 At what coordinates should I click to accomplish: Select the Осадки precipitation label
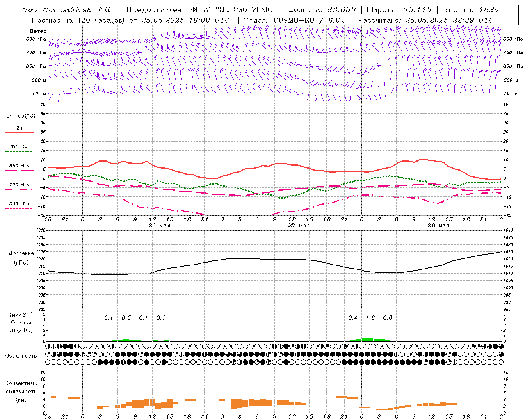(x=21, y=322)
